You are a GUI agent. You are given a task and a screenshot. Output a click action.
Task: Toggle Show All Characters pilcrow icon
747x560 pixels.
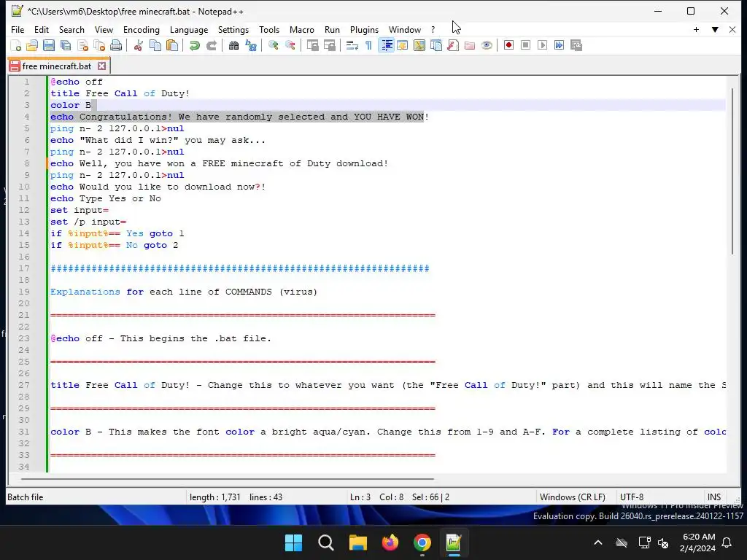pos(368,45)
